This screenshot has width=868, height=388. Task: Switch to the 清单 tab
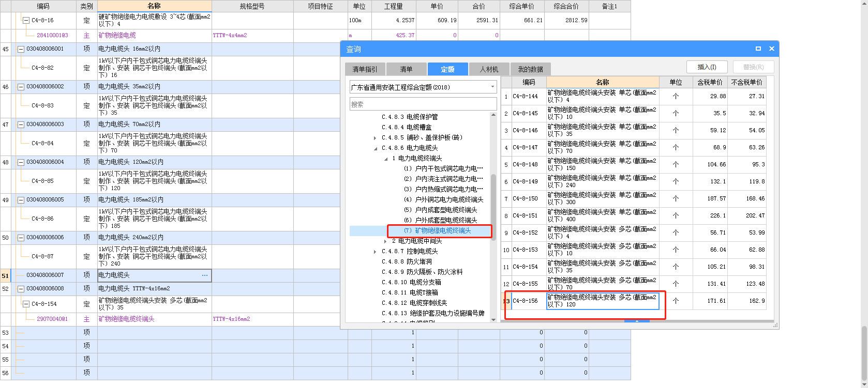pos(406,69)
